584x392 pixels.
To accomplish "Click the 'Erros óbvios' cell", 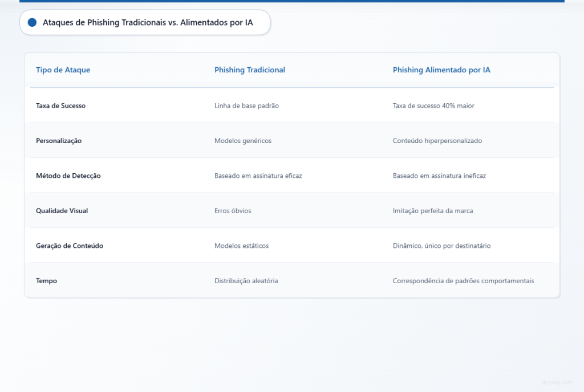I will click(x=233, y=210).
